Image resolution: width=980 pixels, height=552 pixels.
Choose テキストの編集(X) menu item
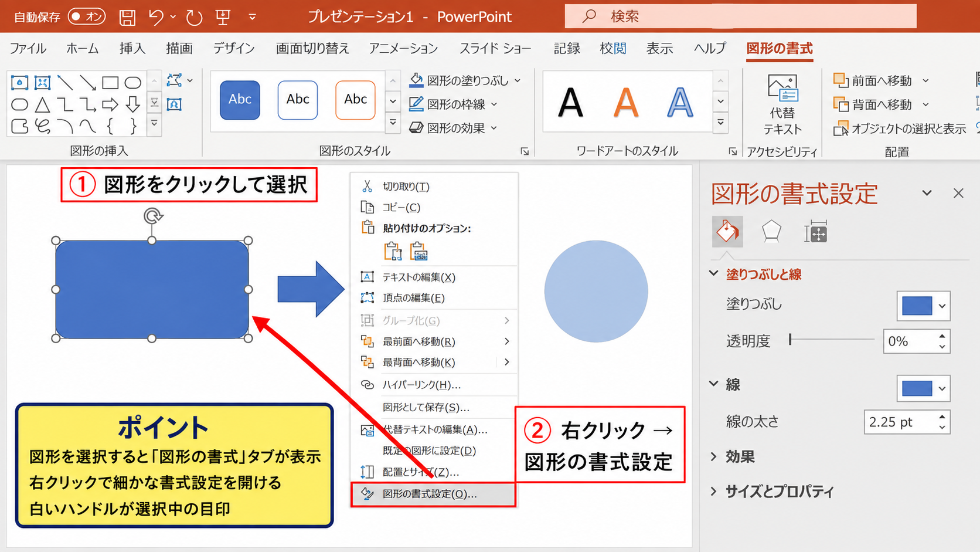pos(434,277)
